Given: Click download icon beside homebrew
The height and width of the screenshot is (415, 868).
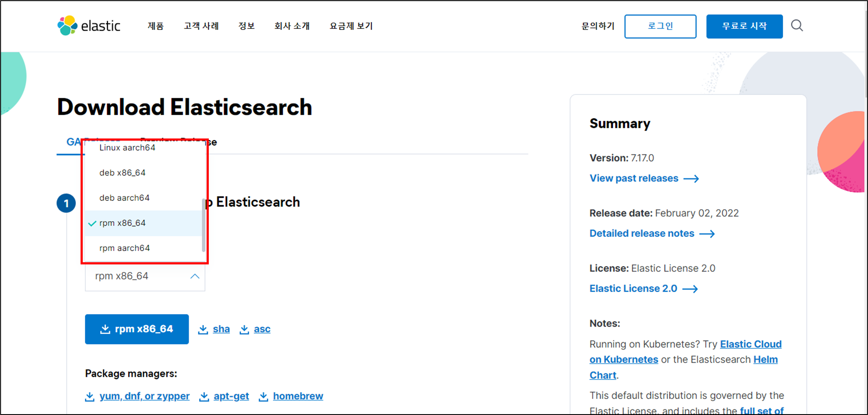Looking at the screenshot, I should 263,396.
